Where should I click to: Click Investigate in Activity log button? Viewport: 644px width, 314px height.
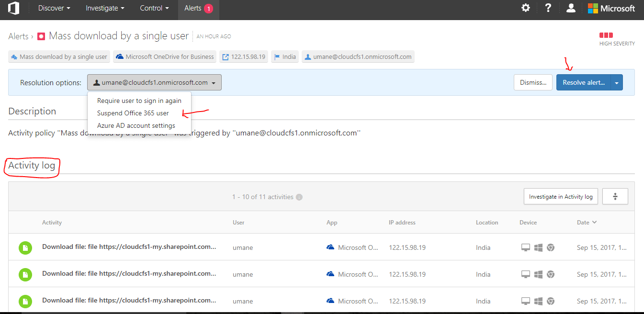click(x=561, y=196)
